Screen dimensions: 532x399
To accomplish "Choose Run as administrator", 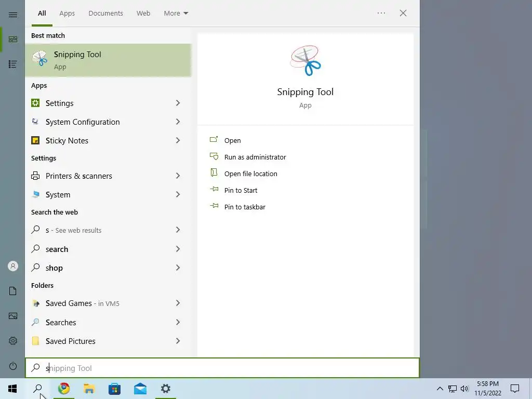I will [255, 157].
